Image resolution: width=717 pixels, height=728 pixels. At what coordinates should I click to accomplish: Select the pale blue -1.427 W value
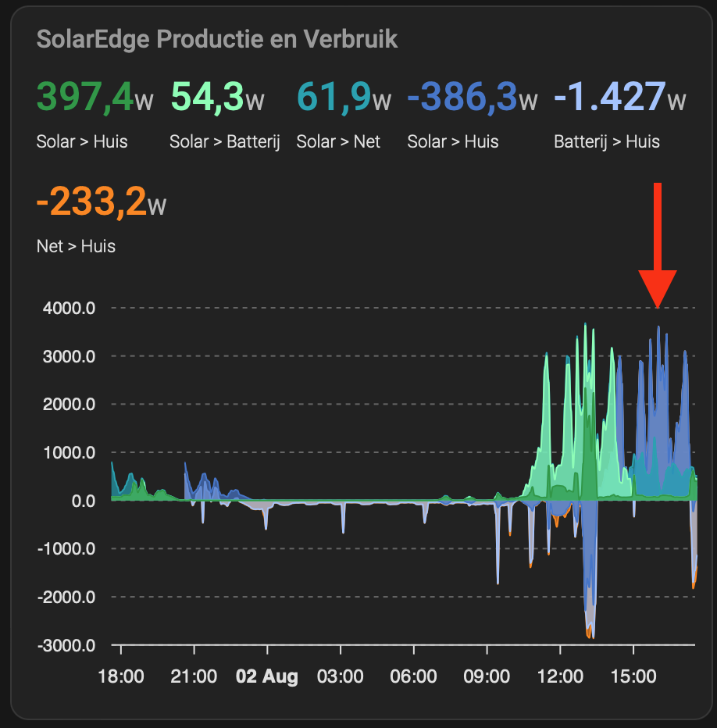coord(620,97)
